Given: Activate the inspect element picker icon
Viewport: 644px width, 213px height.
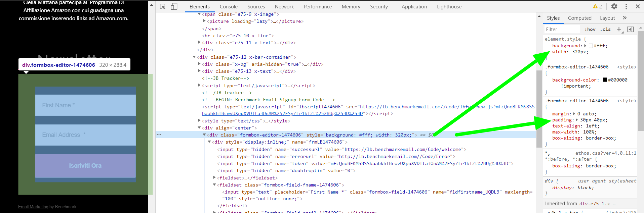Looking at the screenshot, I should (163, 6).
